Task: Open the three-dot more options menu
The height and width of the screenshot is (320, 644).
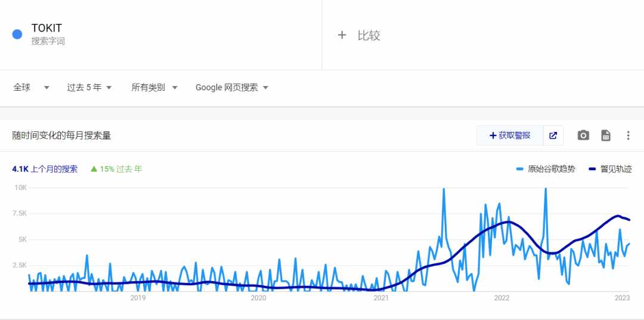Action: click(628, 136)
